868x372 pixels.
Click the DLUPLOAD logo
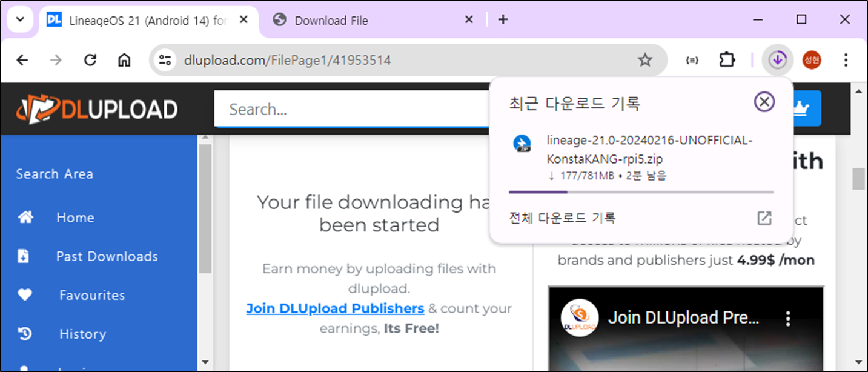pos(97,109)
